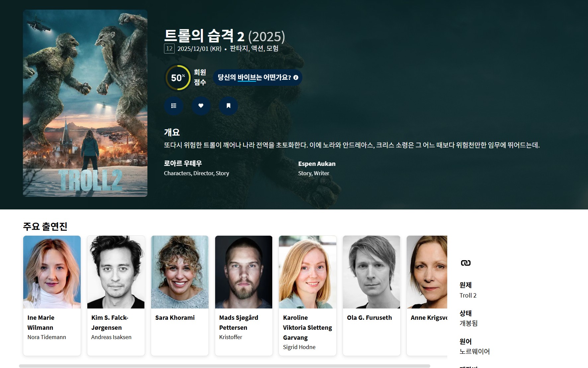Click the 모험 genre link

coord(272,49)
